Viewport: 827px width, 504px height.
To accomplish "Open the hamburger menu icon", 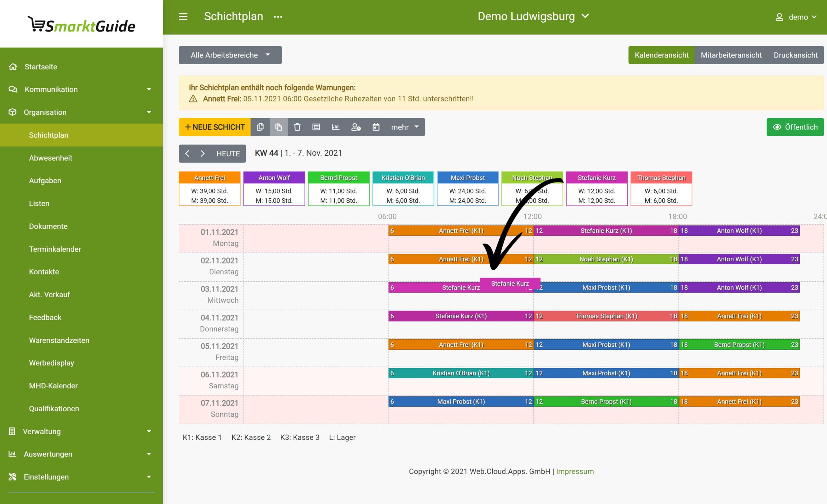I will point(183,16).
